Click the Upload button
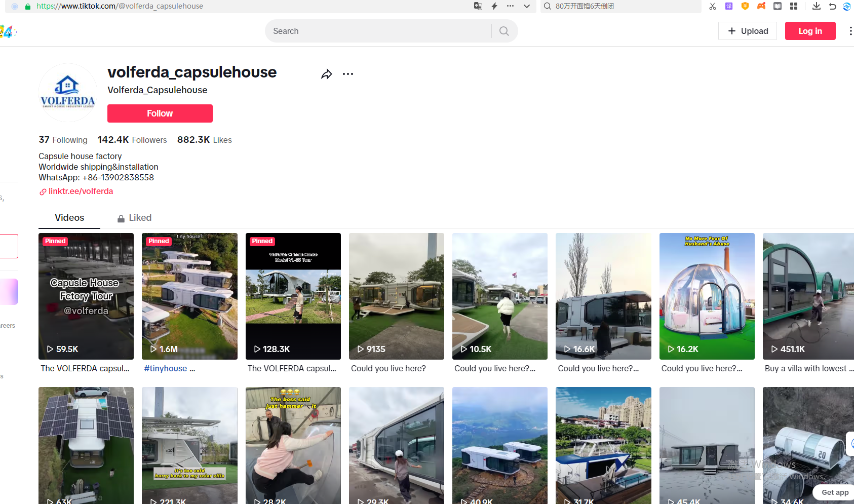Viewport: 854px width, 504px height. click(x=748, y=31)
